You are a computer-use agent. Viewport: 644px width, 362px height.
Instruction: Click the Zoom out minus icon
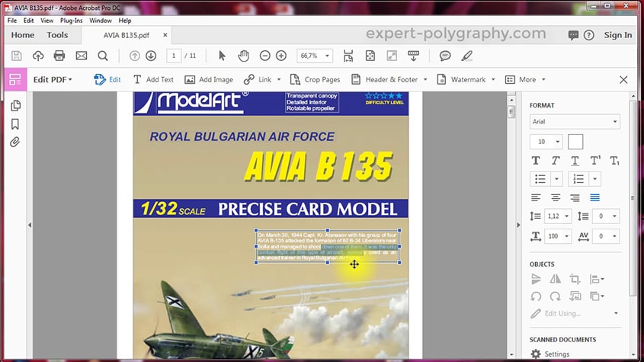[x=265, y=56]
